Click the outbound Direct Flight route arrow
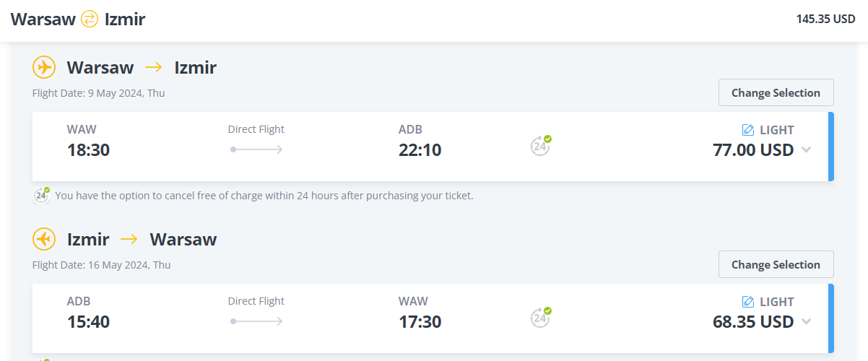Image resolution: width=868 pixels, height=361 pixels. tap(256, 149)
